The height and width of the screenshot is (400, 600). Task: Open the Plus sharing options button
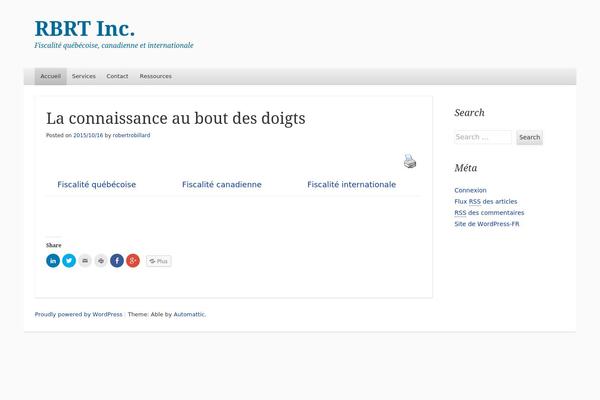pyautogui.click(x=158, y=261)
